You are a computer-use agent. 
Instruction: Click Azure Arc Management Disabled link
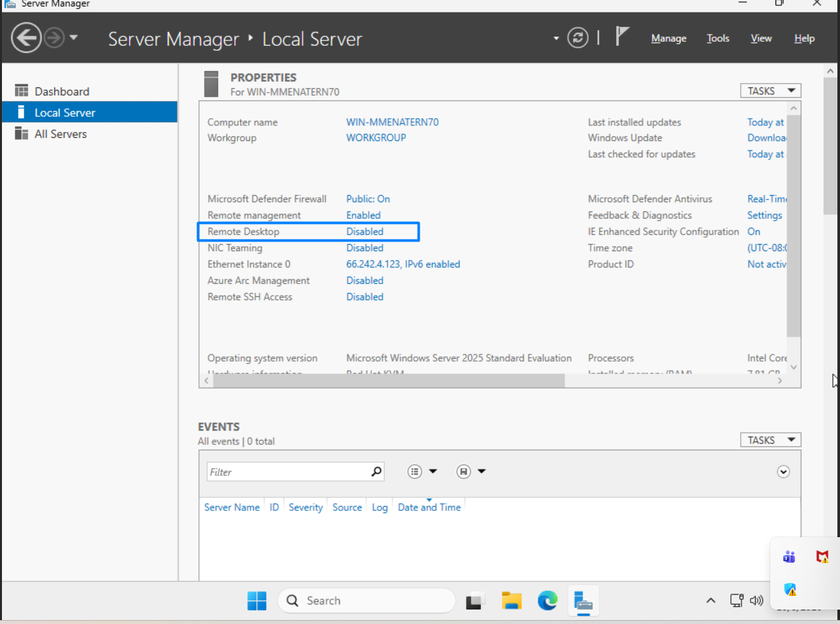coord(365,281)
